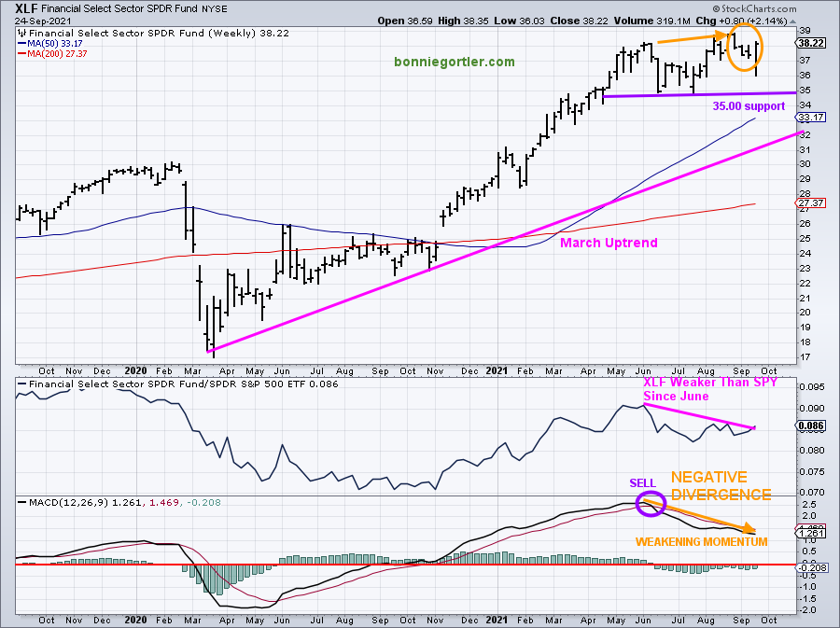
Task: Click the 39 label on the price axis
Action: [805, 31]
